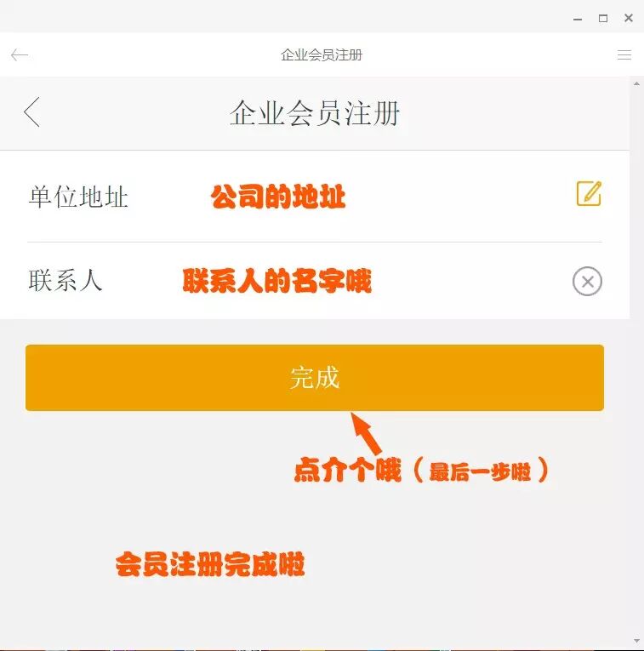Click the scrollbar up arrow
Image resolution: width=644 pixels, height=651 pixels.
636,84
